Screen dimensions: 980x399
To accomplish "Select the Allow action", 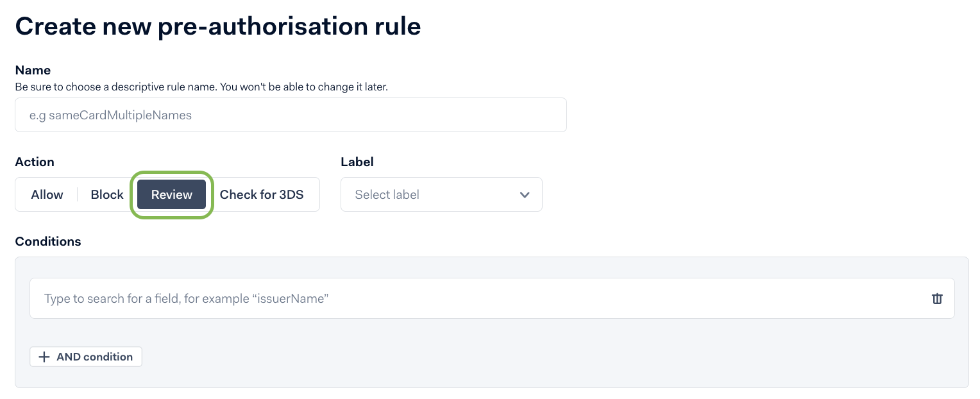I will coord(47,194).
